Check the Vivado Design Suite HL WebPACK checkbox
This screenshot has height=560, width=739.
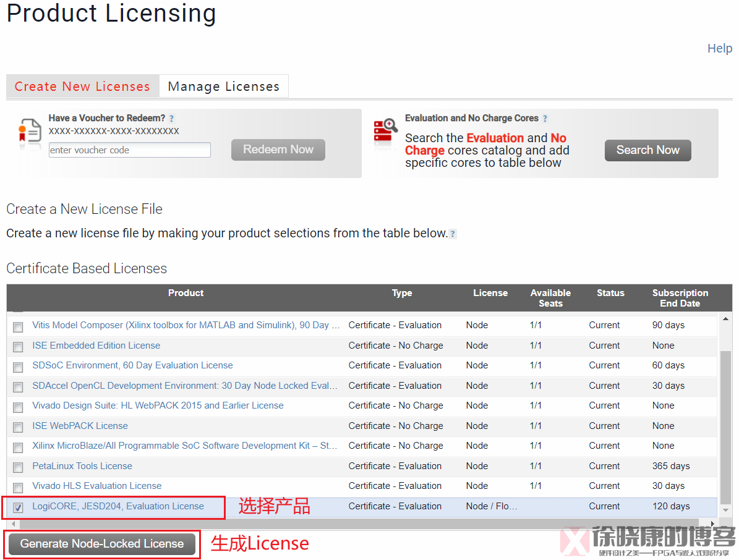(18, 407)
